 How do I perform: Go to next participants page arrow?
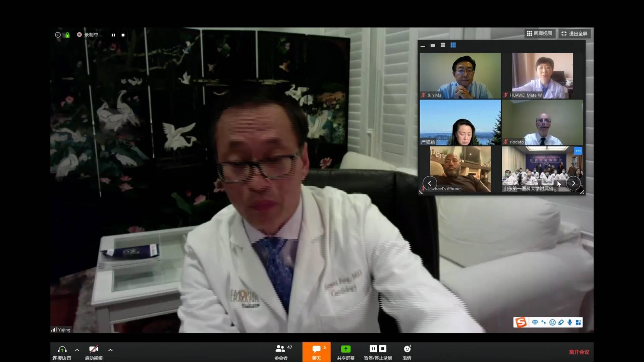coord(573,183)
